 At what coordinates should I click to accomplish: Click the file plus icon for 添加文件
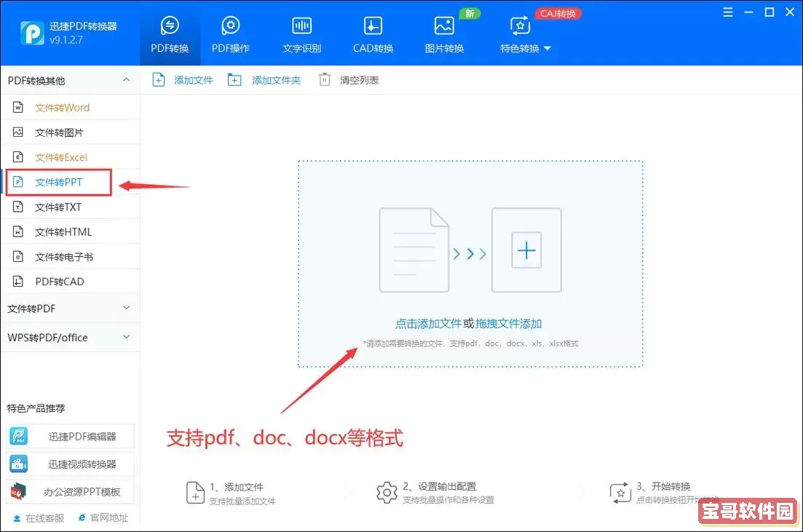point(159,80)
